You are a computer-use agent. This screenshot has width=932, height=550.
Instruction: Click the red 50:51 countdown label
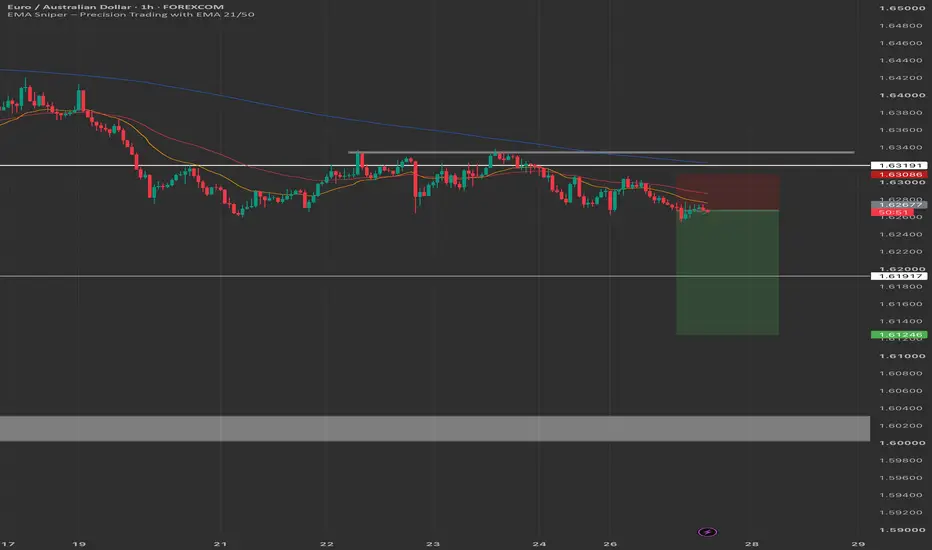(x=892, y=212)
